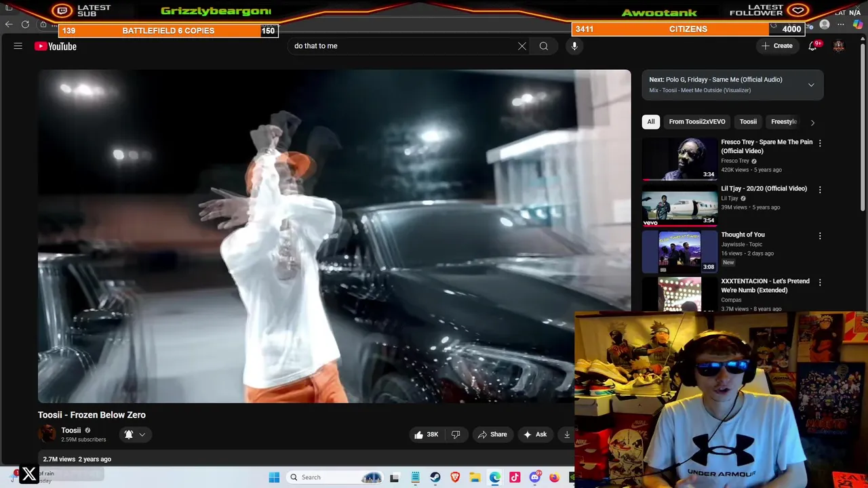
Task: Open the Windows Start menu
Action: coord(274,477)
